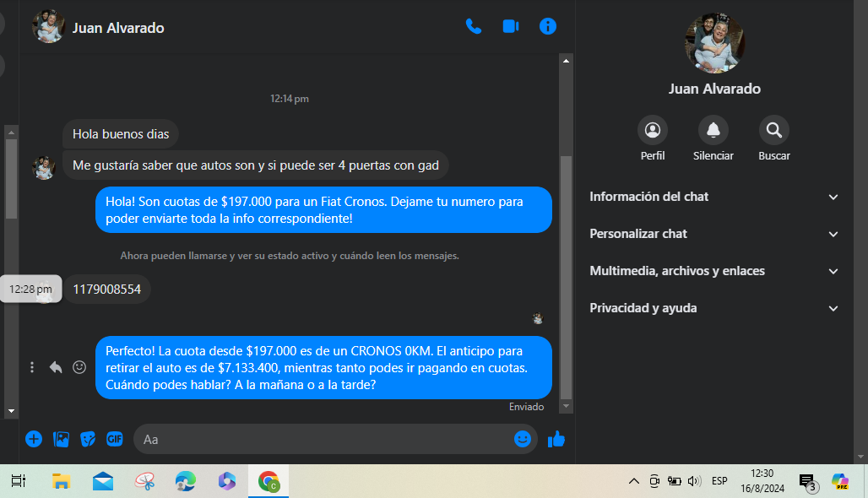
Task: Switch ESP keyboard language
Action: 719,481
